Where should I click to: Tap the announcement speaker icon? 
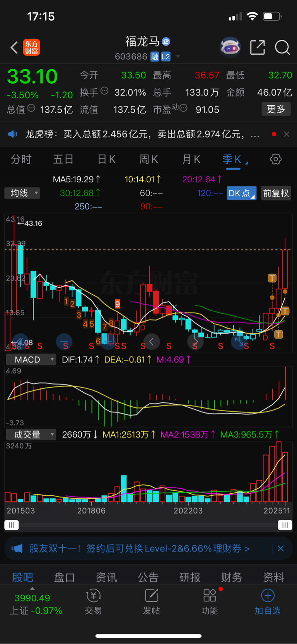(13, 134)
